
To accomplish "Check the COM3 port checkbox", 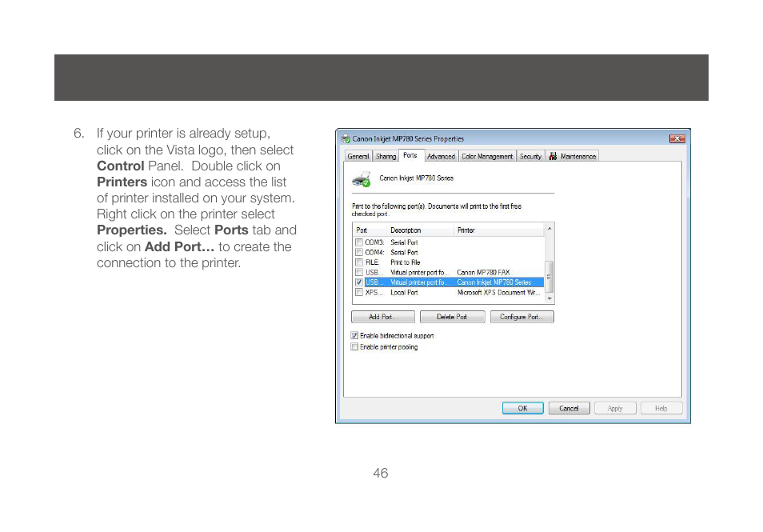I will click(358, 242).
